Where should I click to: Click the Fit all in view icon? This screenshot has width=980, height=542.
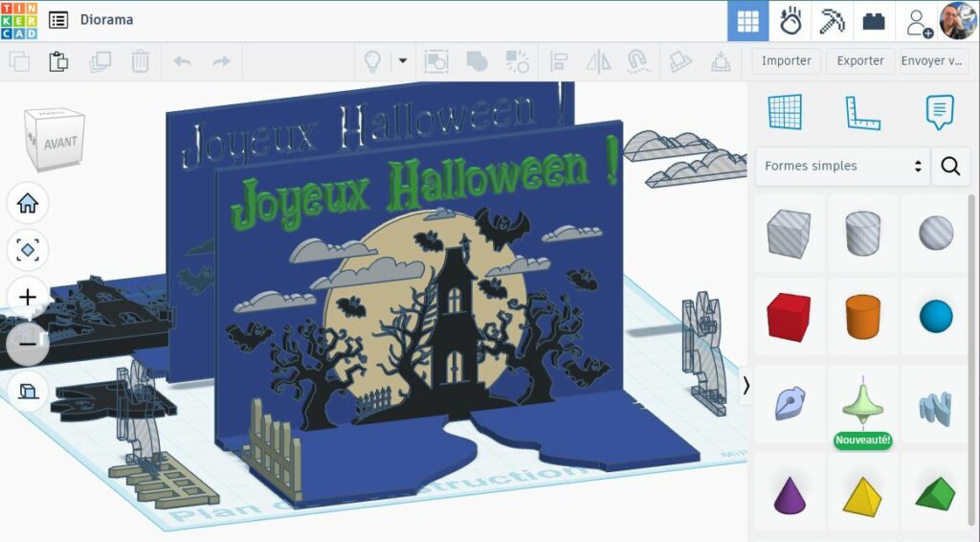28,250
